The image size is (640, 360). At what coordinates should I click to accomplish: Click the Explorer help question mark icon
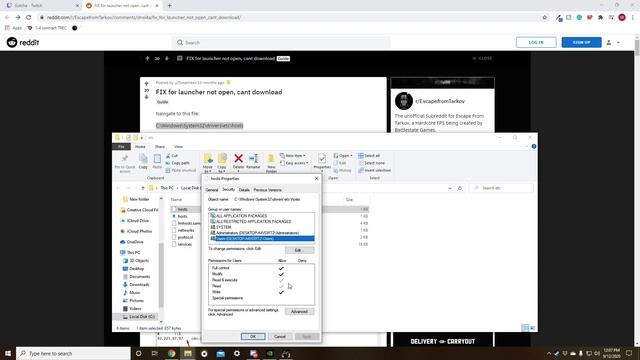(x=534, y=147)
